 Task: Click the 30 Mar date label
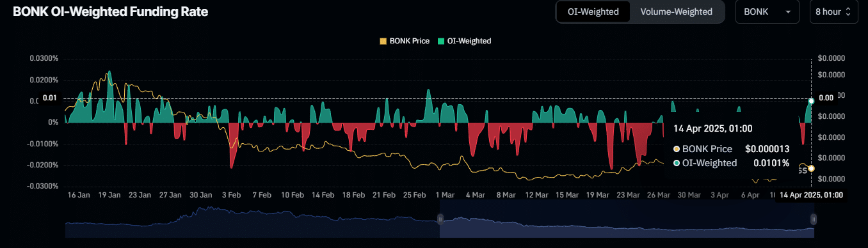coord(690,195)
